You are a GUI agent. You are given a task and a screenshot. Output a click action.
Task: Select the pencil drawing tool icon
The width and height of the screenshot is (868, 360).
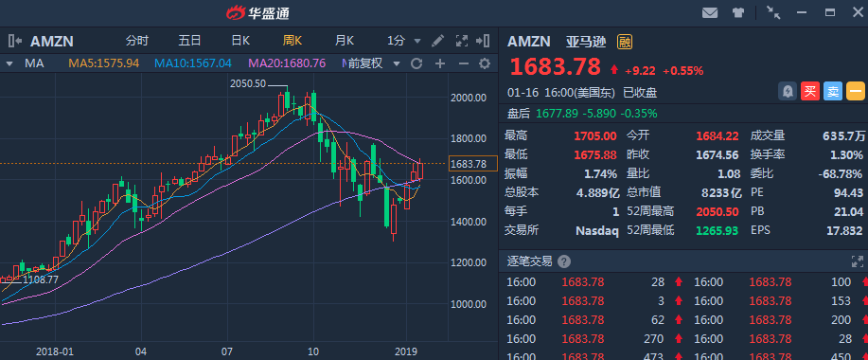(x=437, y=41)
